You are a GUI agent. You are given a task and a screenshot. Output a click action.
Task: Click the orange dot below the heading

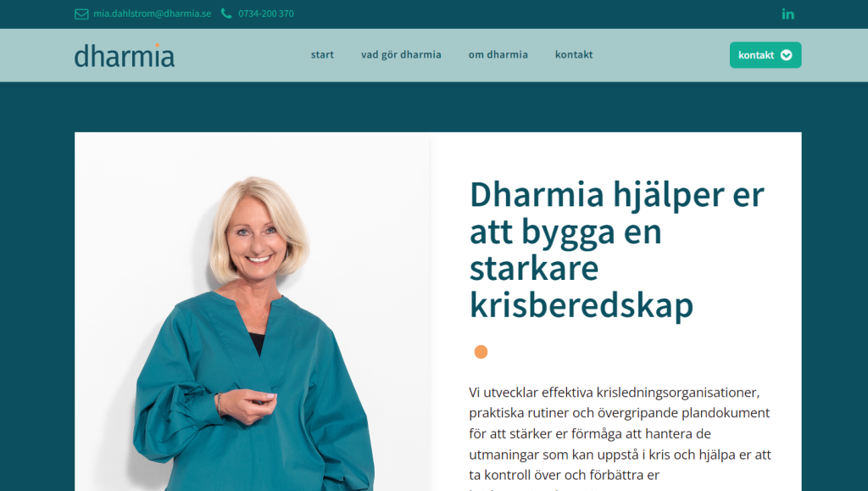coord(481,352)
